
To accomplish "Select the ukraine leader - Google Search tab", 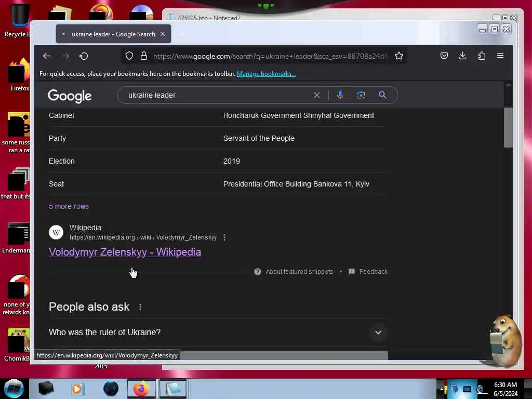I will [113, 34].
